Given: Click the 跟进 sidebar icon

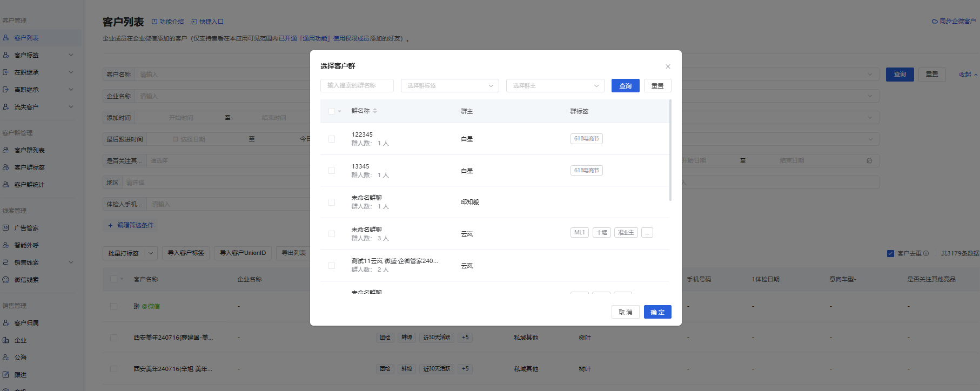Looking at the screenshot, I should [6, 375].
